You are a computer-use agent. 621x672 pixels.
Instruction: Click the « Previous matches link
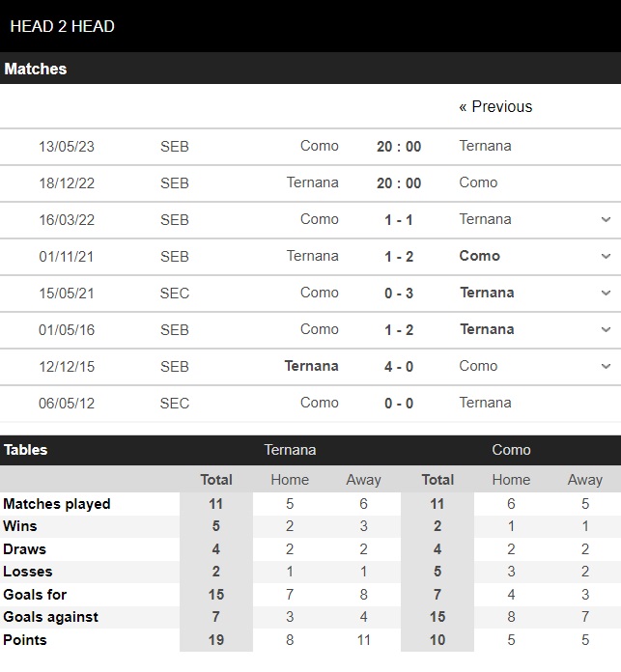tap(495, 106)
